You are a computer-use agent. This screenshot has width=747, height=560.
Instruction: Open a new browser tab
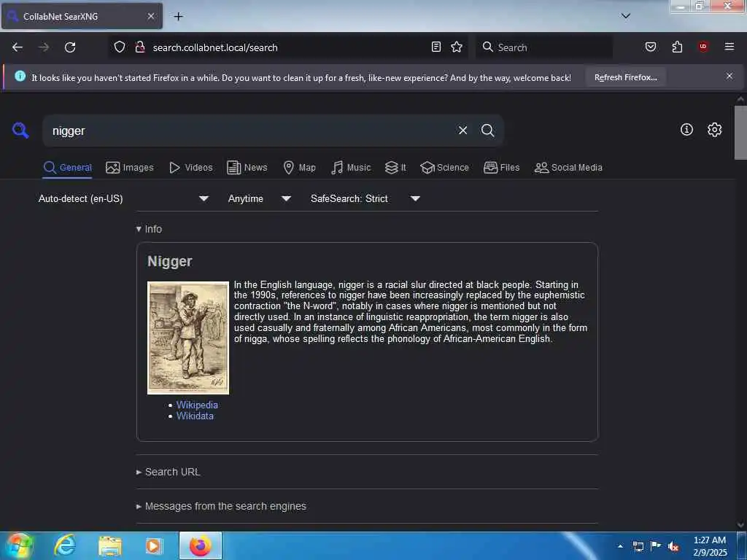tap(178, 17)
